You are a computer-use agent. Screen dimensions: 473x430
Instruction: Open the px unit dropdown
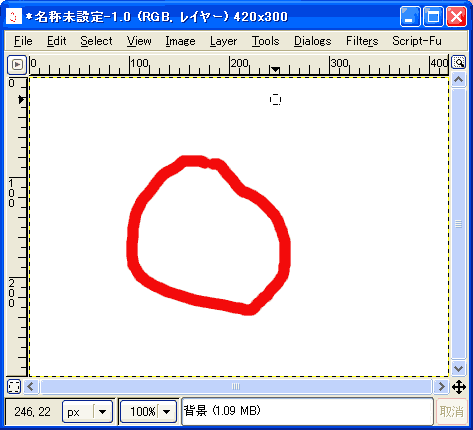tap(87, 412)
